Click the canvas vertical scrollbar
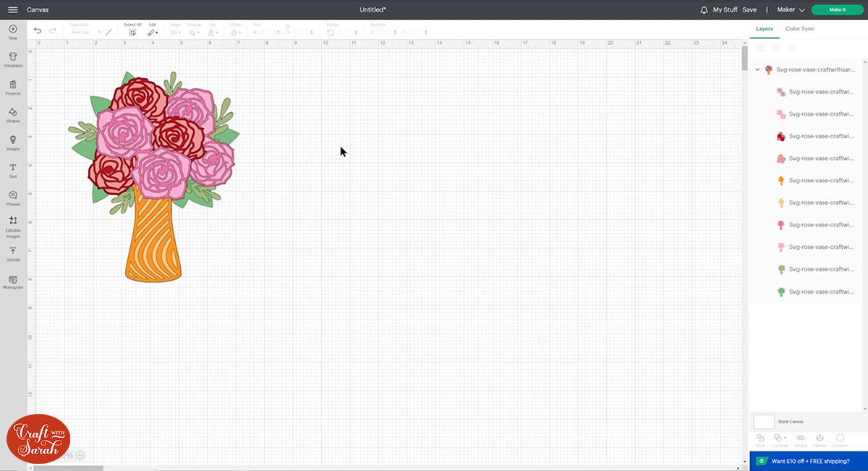 pyautogui.click(x=744, y=58)
